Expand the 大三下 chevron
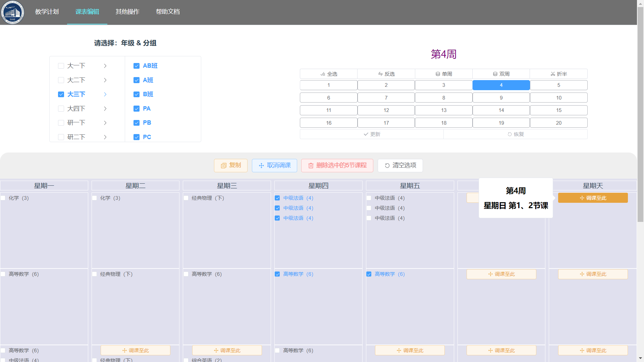 [105, 95]
